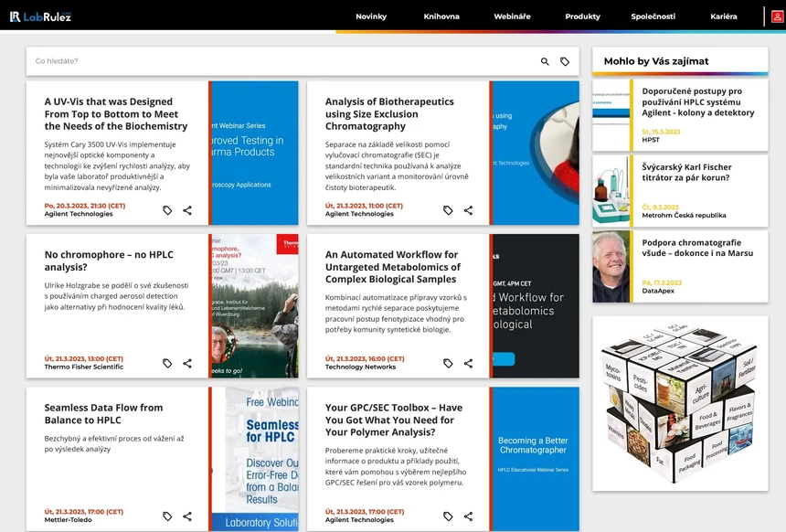Open 'Švýcarský Karl Fischer titrátor' article
786x532 pixels.
click(686, 172)
